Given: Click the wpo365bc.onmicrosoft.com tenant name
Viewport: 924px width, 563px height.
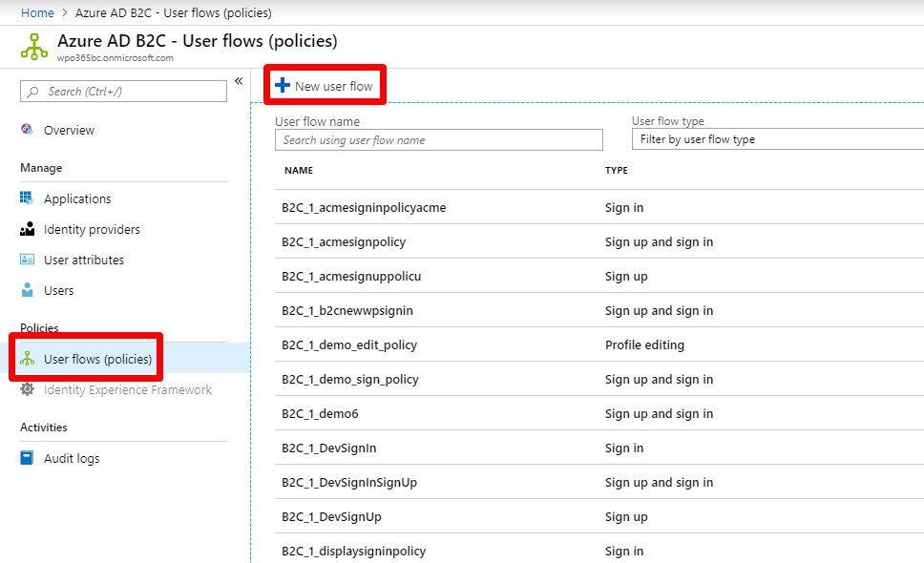Looking at the screenshot, I should (115, 57).
